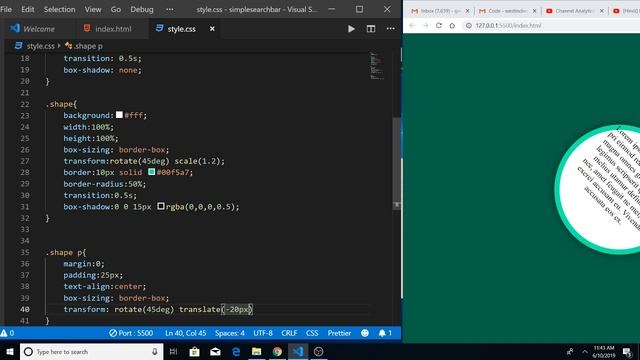The width and height of the screenshot is (640, 360).
Task: Open Microsoft Store from the taskbar
Action: click(x=194, y=351)
